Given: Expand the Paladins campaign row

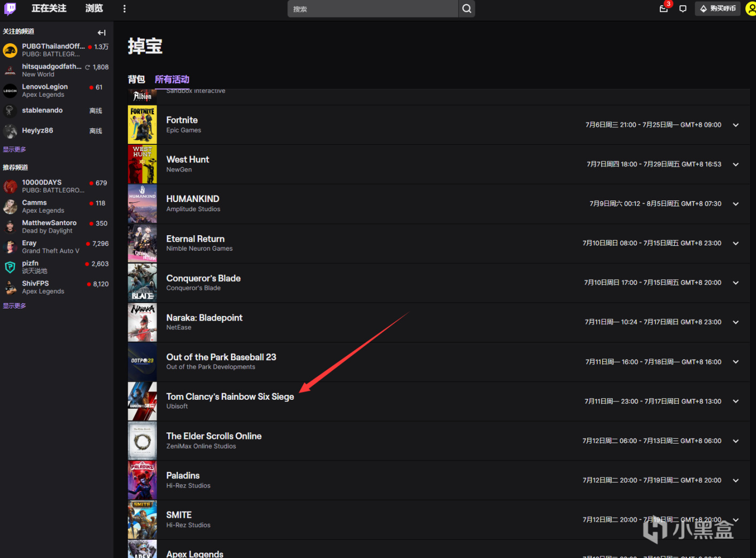Looking at the screenshot, I should tap(736, 480).
